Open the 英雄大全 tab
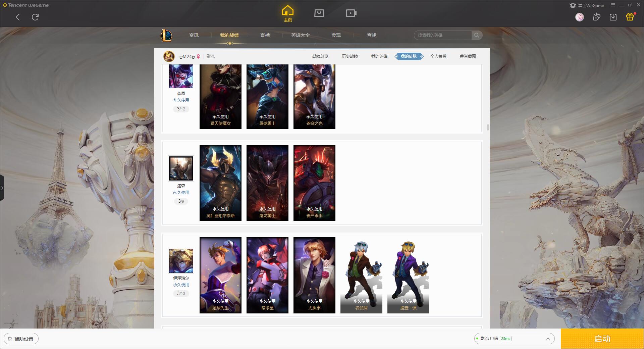The image size is (644, 349). [301, 35]
